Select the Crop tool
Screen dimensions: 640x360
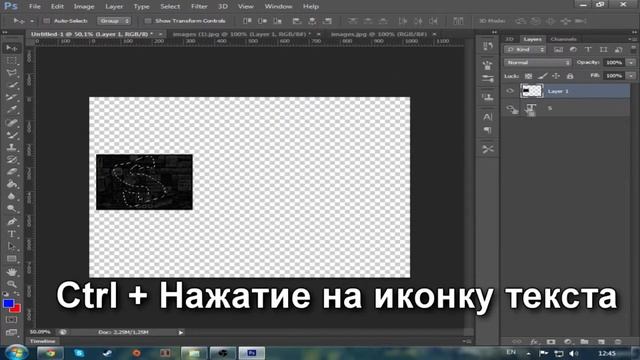(x=12, y=98)
